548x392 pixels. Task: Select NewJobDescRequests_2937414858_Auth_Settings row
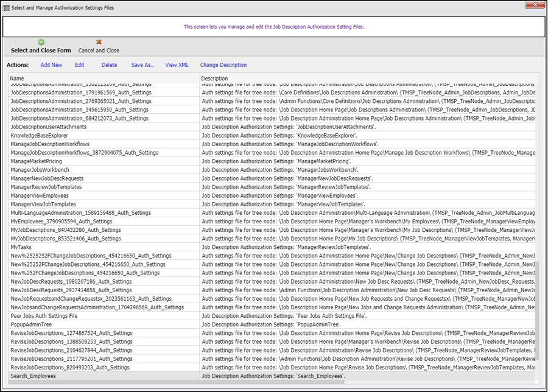click(272, 290)
